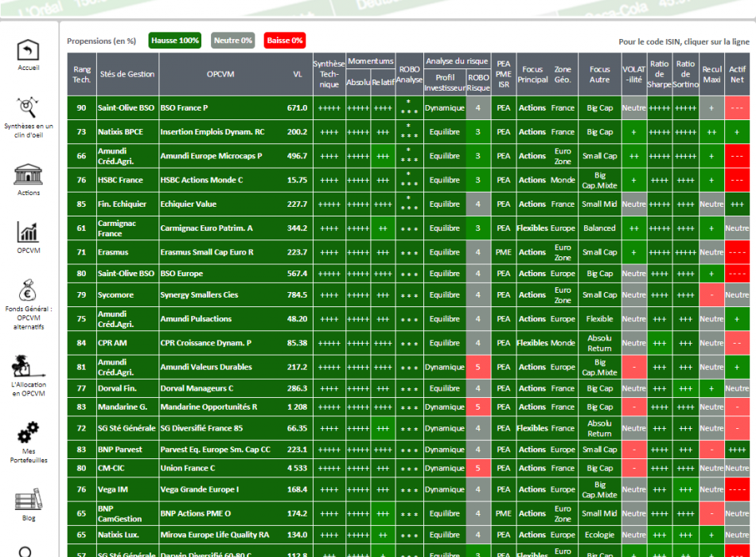
Task: Select CPR Croissance Dynam. P row
Action: (x=408, y=343)
